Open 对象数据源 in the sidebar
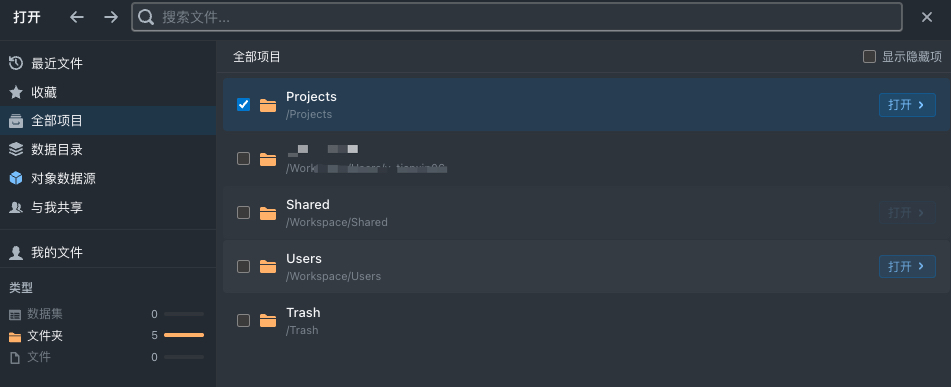Image resolution: width=951 pixels, height=387 pixels. [108, 178]
